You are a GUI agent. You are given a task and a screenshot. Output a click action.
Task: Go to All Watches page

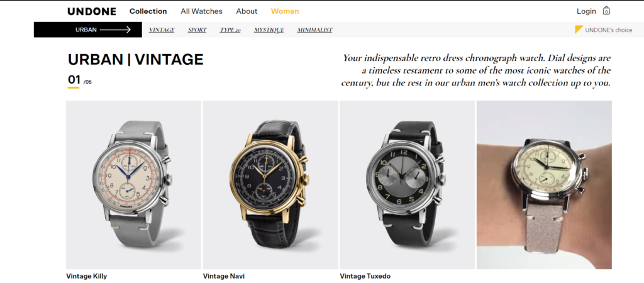pos(201,11)
